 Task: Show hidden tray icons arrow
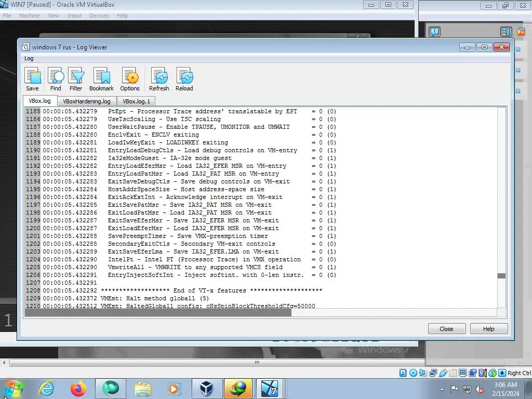(442, 389)
